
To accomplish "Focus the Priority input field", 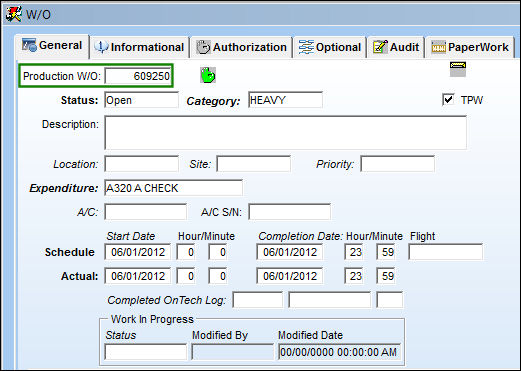I will 398,164.
